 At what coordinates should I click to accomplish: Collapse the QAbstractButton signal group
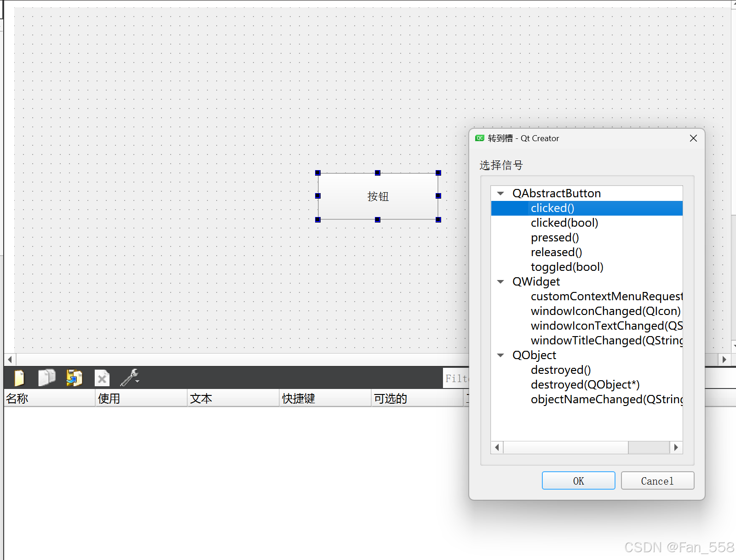(x=500, y=194)
